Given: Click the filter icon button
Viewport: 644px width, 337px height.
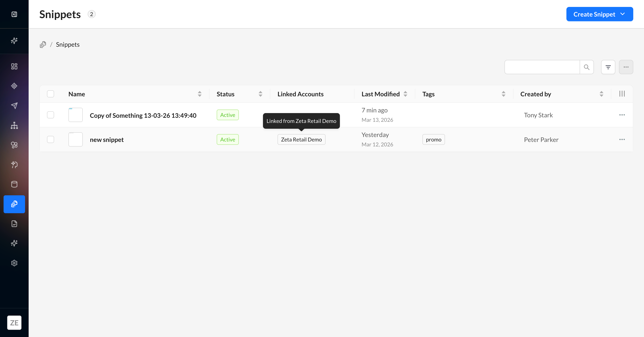Looking at the screenshot, I should coord(608,67).
